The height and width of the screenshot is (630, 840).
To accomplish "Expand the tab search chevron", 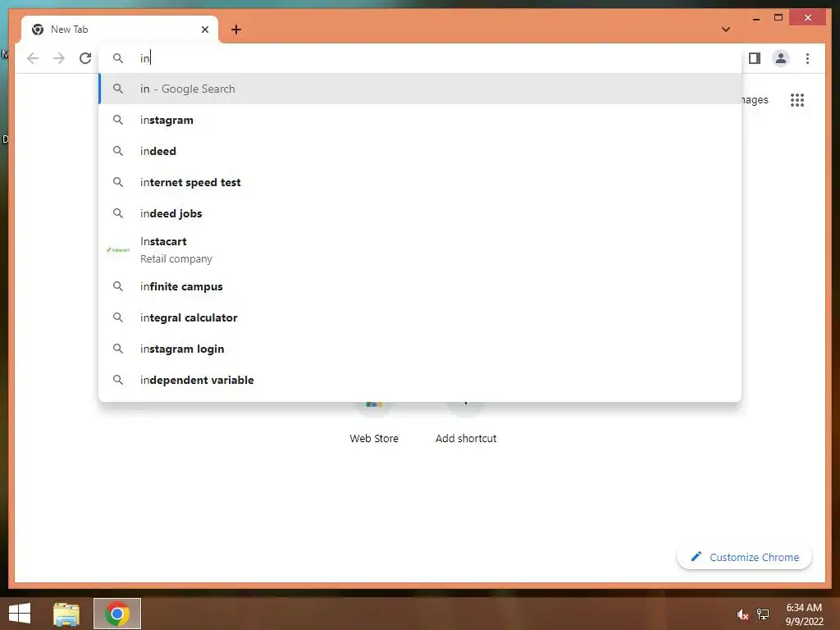I will [x=726, y=30].
